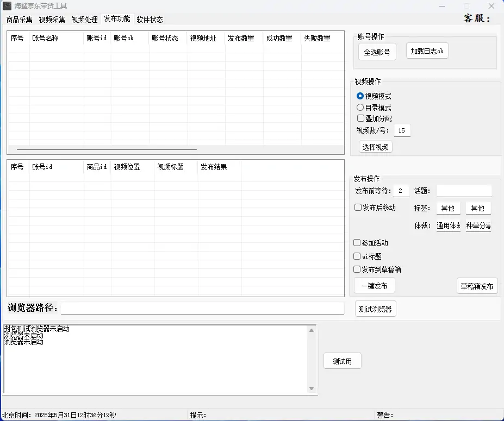Click into the 话题 text field

click(464, 191)
